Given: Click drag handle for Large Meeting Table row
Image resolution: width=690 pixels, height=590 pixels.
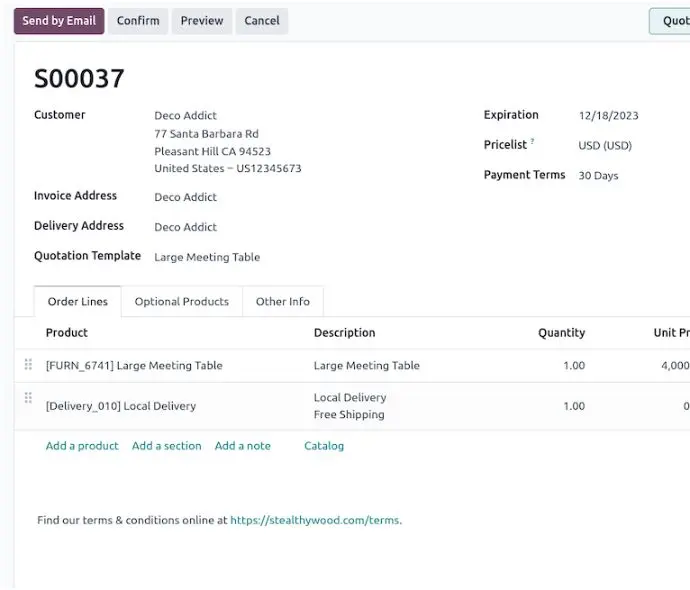Looking at the screenshot, I should (x=28, y=364).
